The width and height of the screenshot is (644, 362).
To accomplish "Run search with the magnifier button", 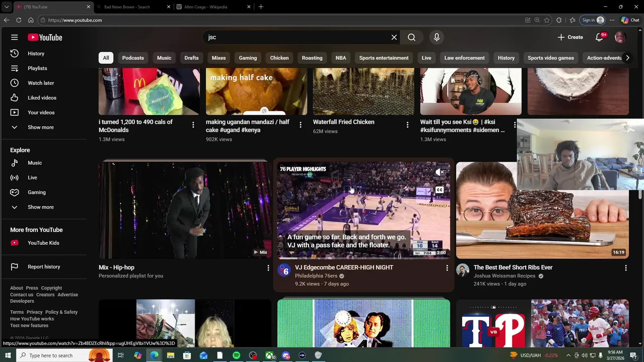I will (412, 37).
